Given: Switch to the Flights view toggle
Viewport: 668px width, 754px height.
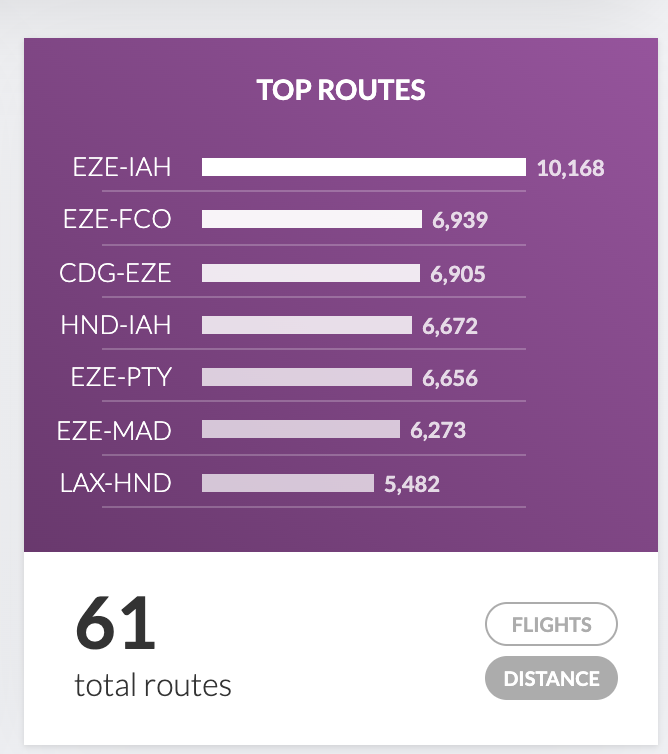Looking at the screenshot, I should (551, 625).
